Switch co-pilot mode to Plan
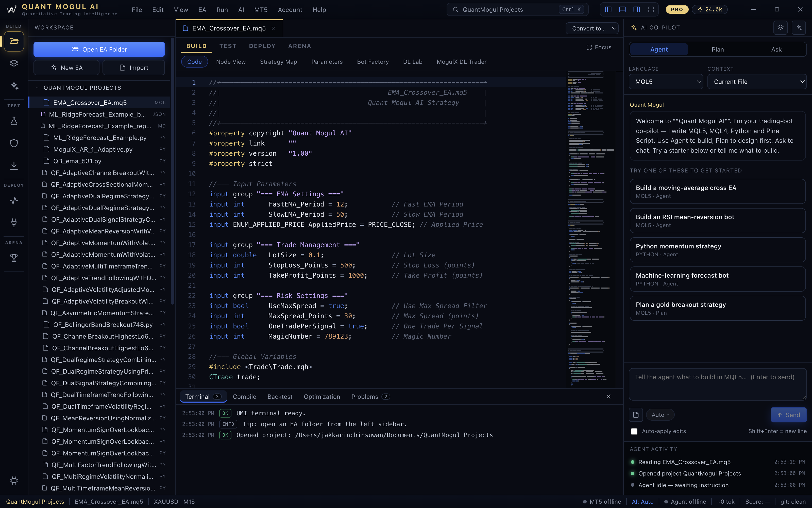The image size is (812, 508). 718,49
